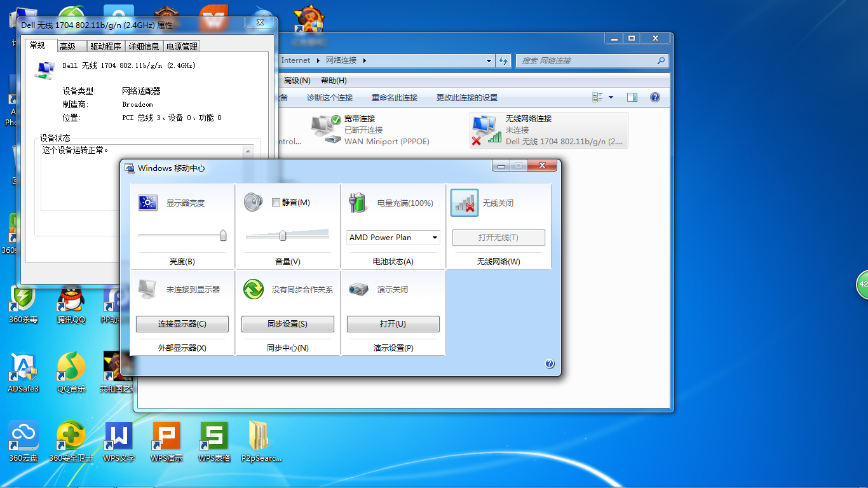Open help in Network Connections toolbar

pyautogui.click(x=655, y=97)
